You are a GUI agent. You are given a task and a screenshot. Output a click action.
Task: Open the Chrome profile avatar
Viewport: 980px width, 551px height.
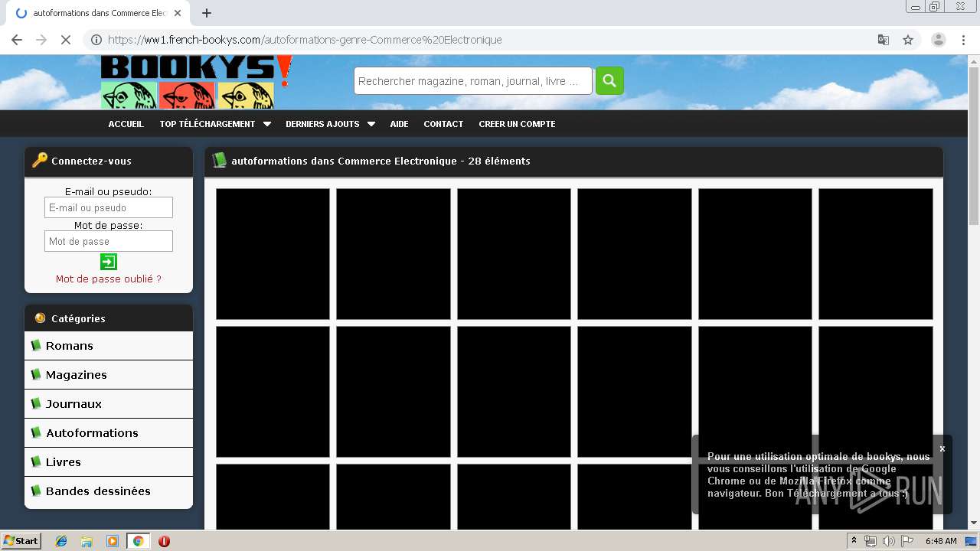[x=938, y=40]
